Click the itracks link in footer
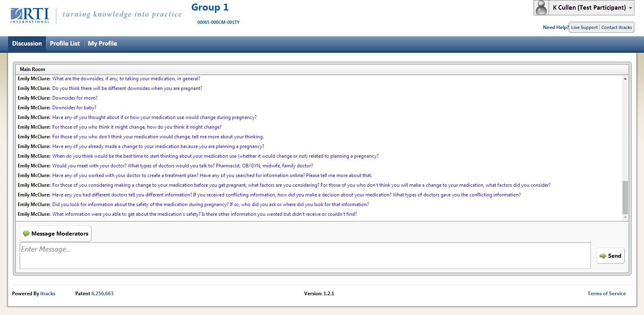The image size is (644, 315). click(x=48, y=294)
